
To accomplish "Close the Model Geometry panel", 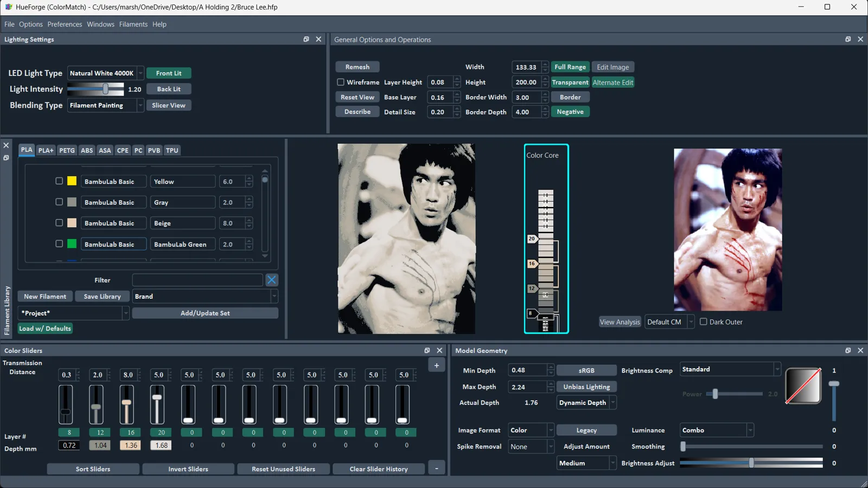I will 860,350.
